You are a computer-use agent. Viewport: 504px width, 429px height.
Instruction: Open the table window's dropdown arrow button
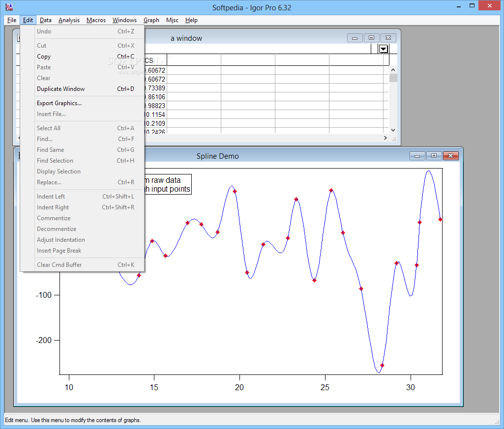pyautogui.click(x=384, y=49)
